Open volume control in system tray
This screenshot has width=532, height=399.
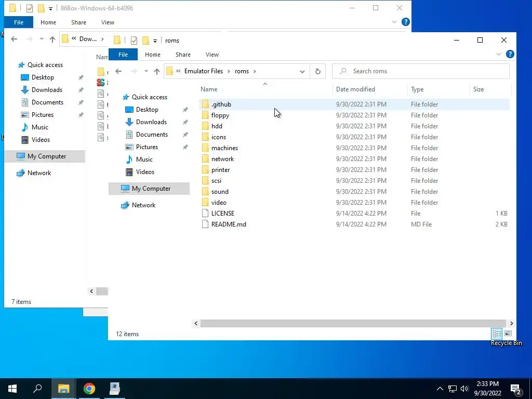point(464,389)
